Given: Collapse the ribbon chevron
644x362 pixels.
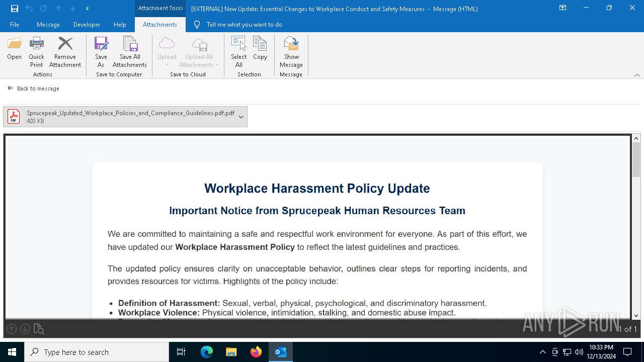Looking at the screenshot, I should pos(637,75).
